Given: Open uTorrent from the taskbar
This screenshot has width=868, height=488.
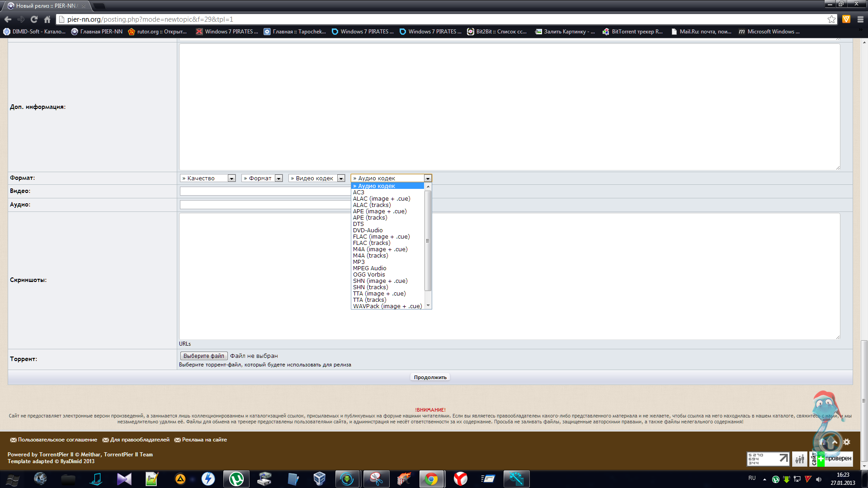Looking at the screenshot, I should [x=236, y=479].
